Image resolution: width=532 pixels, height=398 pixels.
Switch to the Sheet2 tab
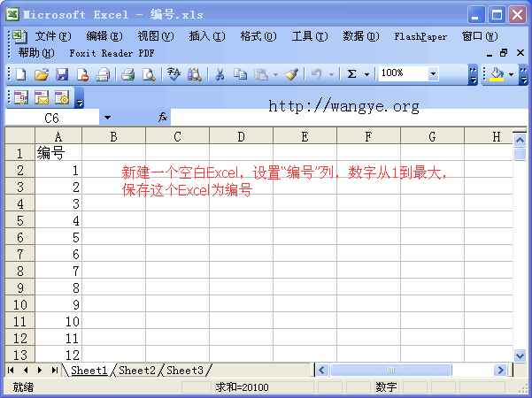coord(136,371)
